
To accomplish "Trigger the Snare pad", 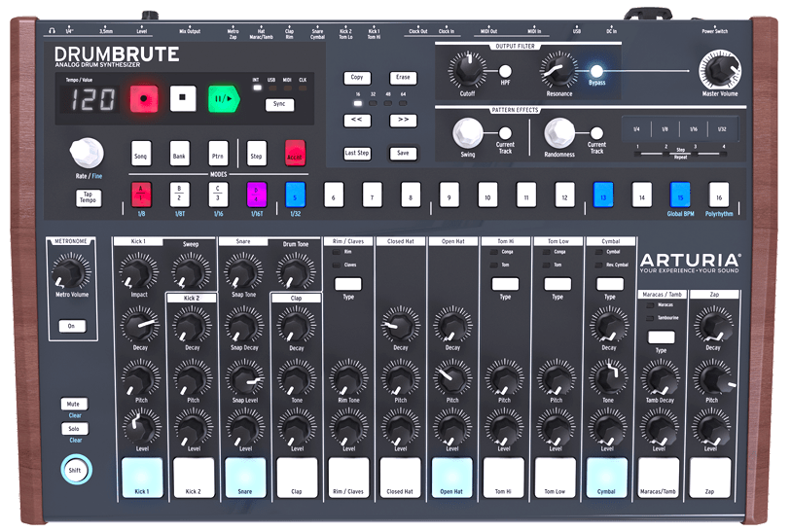I will point(246,478).
